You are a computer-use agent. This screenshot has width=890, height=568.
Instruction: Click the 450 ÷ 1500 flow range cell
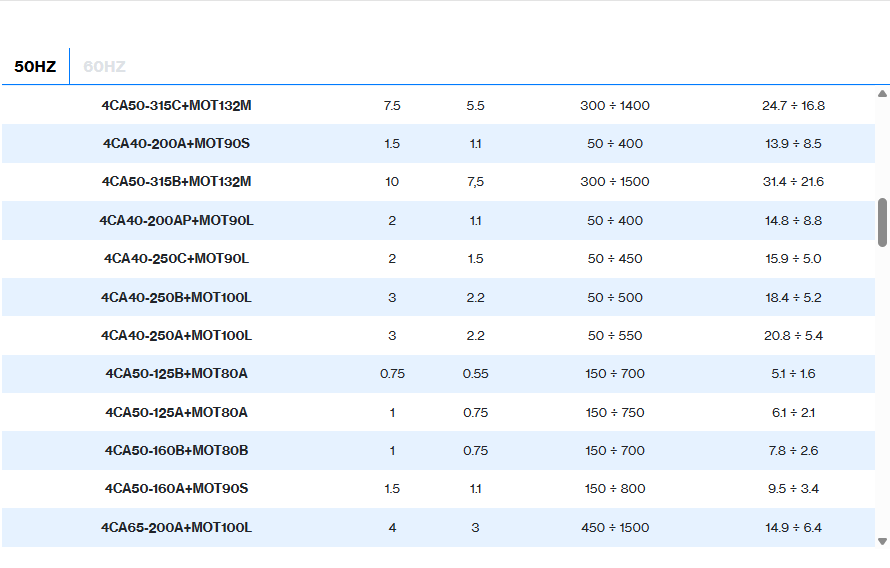tap(614, 527)
